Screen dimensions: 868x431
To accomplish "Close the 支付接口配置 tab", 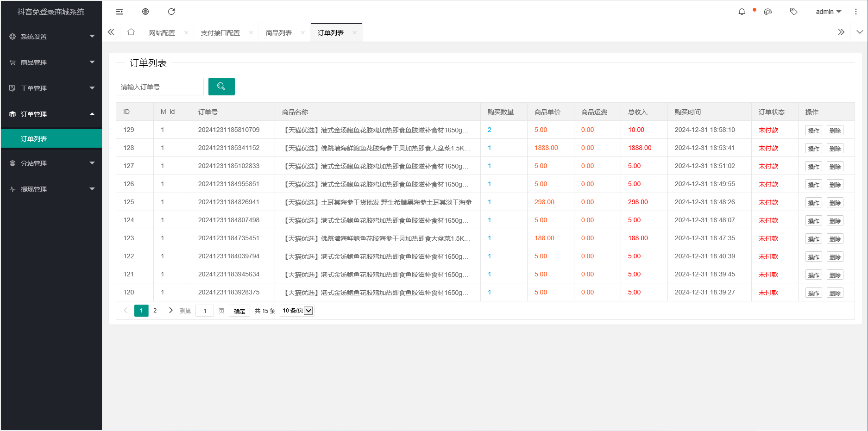I will [x=251, y=32].
